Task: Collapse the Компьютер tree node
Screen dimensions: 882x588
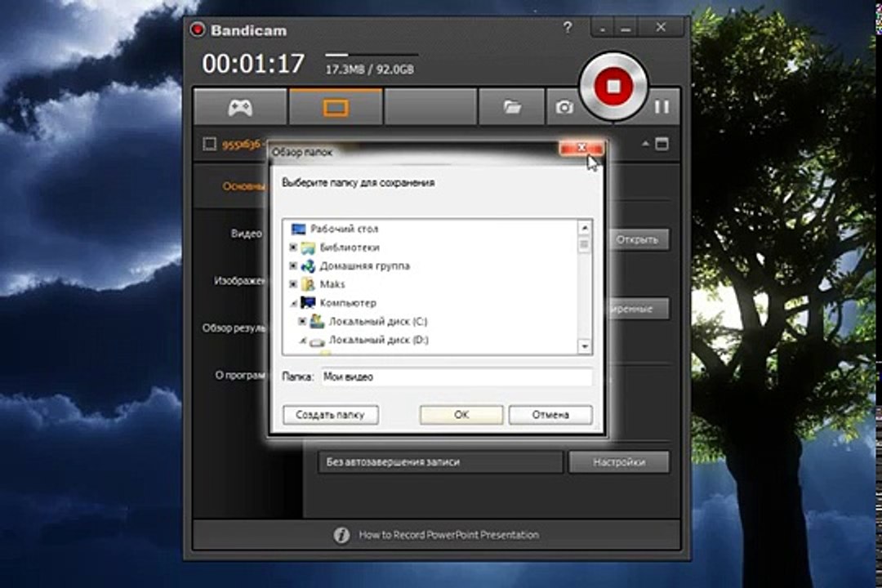Action: point(293,303)
